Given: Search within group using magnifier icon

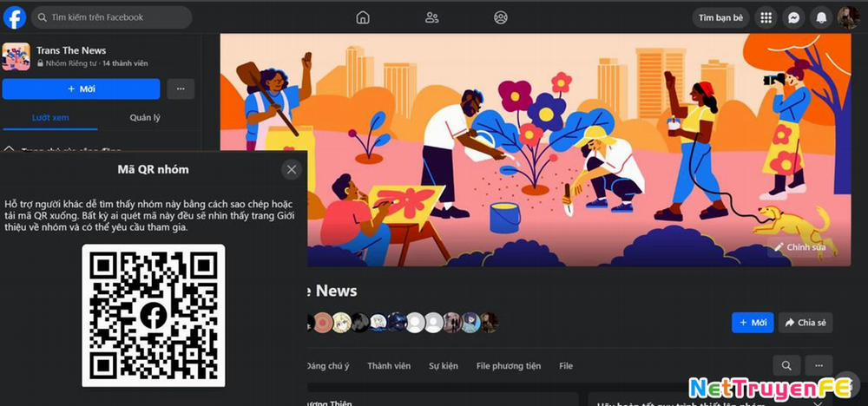Looking at the screenshot, I should point(786,365).
